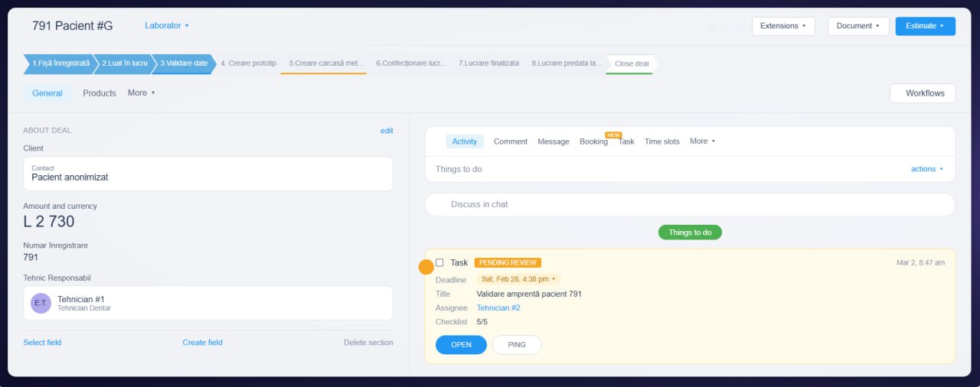Open the Workflows button
Screen dimensions: 980x387
pos(923,93)
